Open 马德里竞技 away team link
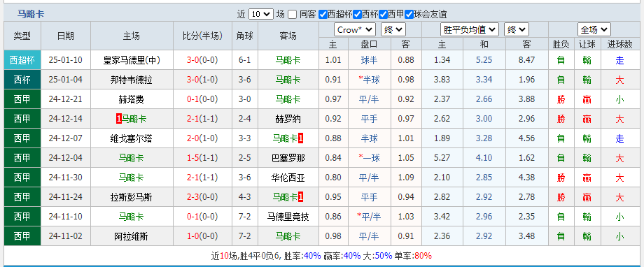 pos(288,217)
